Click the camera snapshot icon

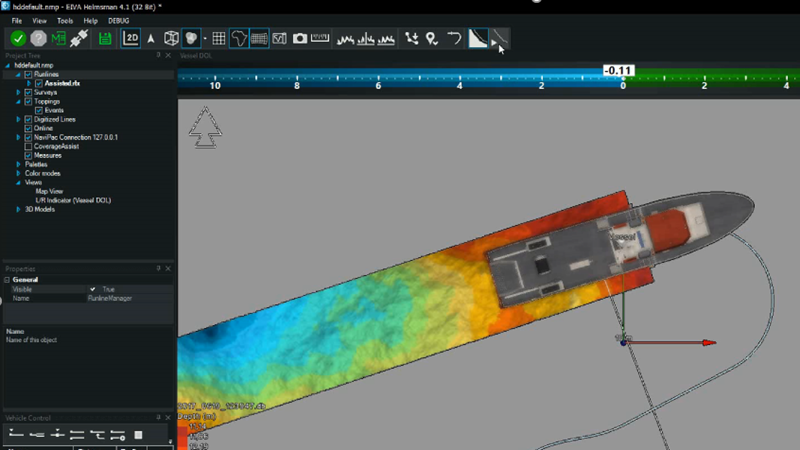point(300,38)
